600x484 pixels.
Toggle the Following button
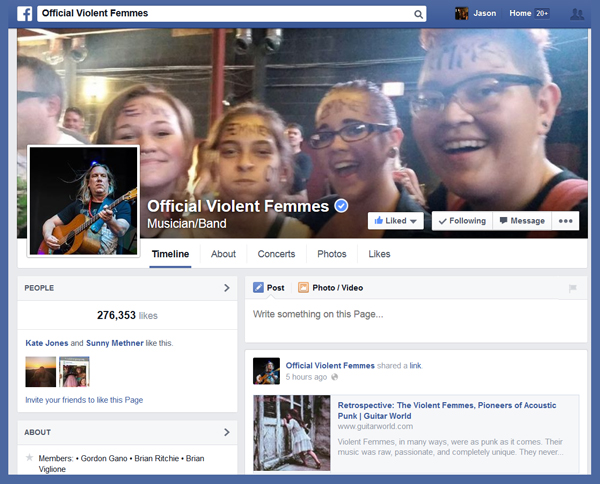[462, 221]
